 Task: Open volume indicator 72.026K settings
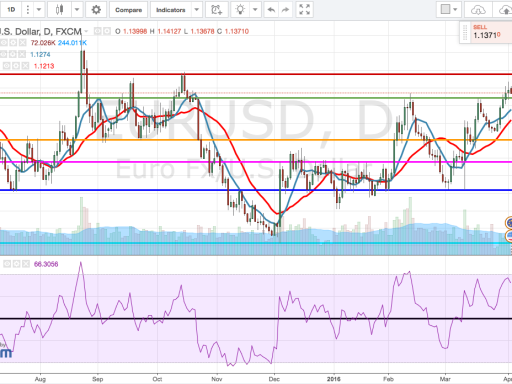pos(13,43)
